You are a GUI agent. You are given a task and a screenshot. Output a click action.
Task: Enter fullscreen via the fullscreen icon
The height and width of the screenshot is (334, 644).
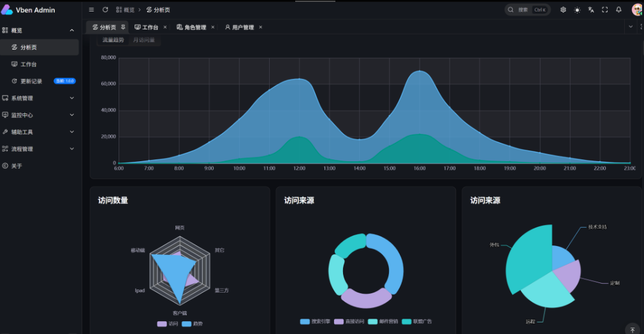tap(605, 10)
